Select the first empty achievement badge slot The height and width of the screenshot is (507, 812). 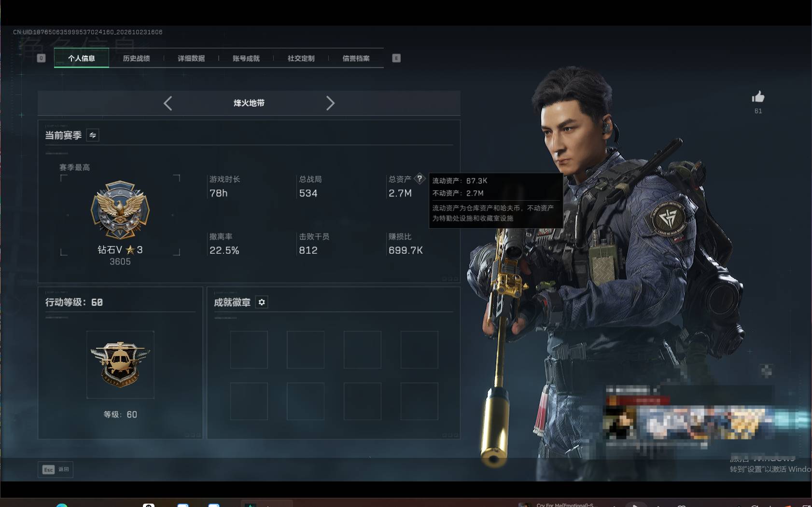(249, 350)
